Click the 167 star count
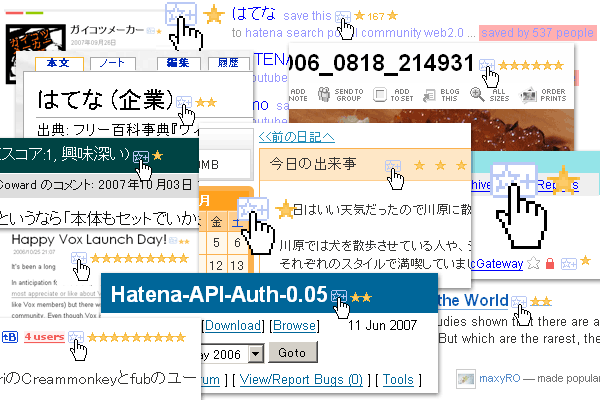Viewport: 600px width, 400px height. click(376, 16)
